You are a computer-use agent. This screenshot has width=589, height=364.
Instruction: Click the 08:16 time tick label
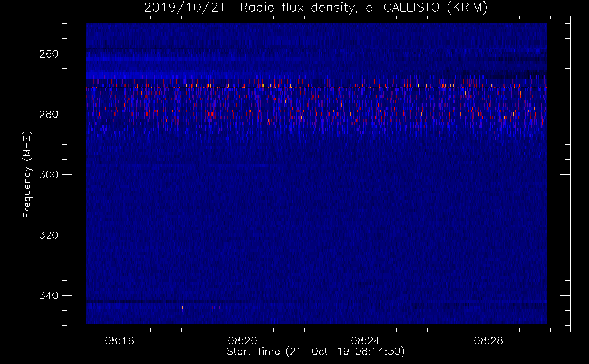tap(119, 341)
